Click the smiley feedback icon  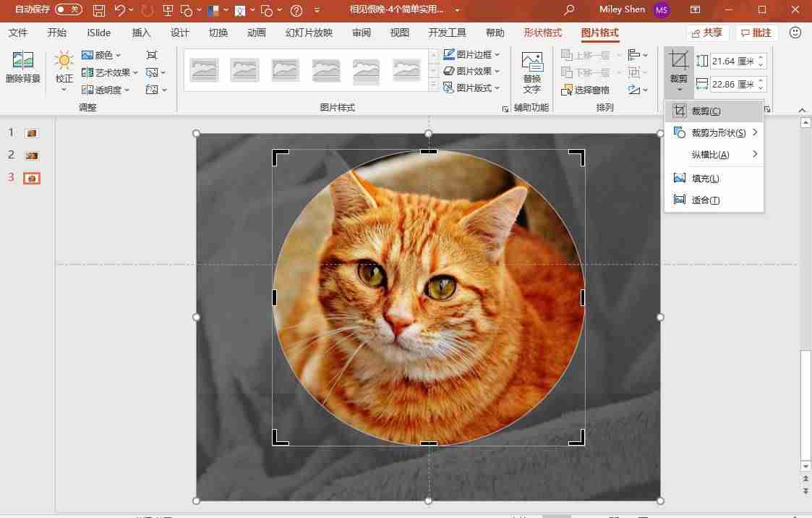(x=795, y=33)
